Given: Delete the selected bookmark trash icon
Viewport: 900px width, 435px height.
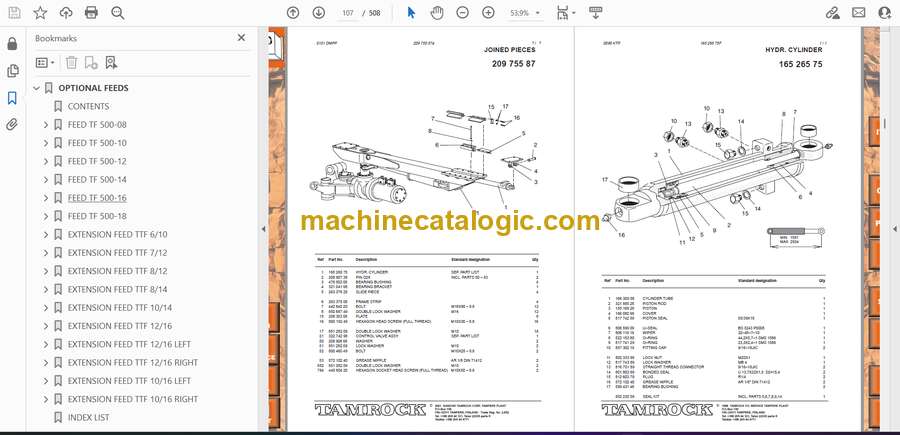Looking at the screenshot, I should pyautogui.click(x=71, y=63).
